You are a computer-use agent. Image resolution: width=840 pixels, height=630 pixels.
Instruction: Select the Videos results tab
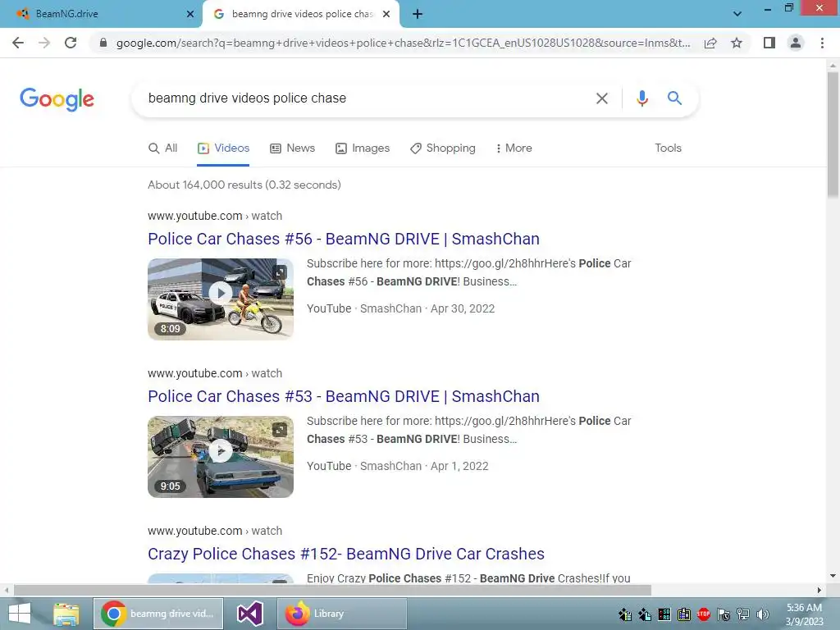pos(223,148)
